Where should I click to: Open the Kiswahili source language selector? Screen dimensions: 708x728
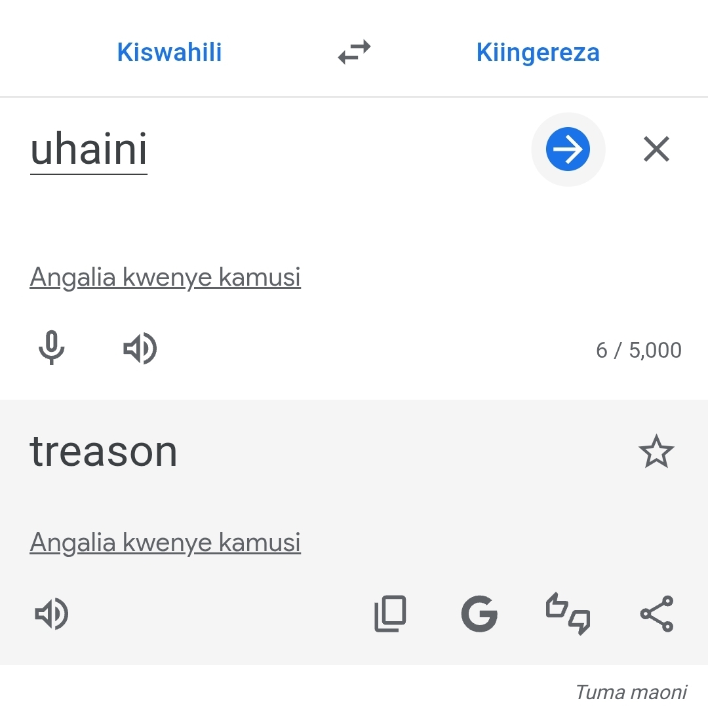click(x=169, y=52)
